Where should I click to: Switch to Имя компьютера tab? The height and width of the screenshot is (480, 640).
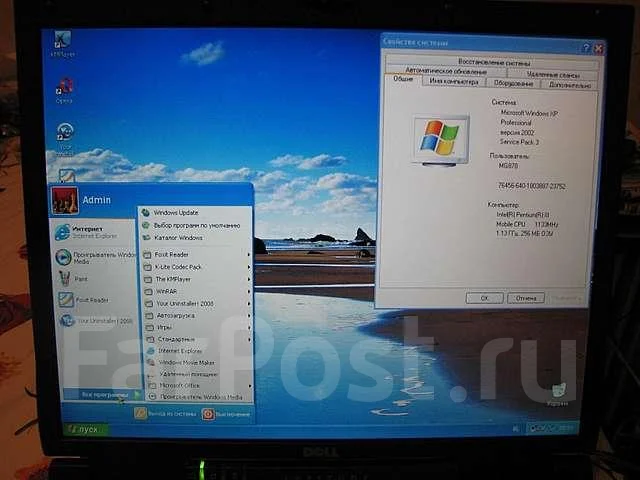coord(453,82)
